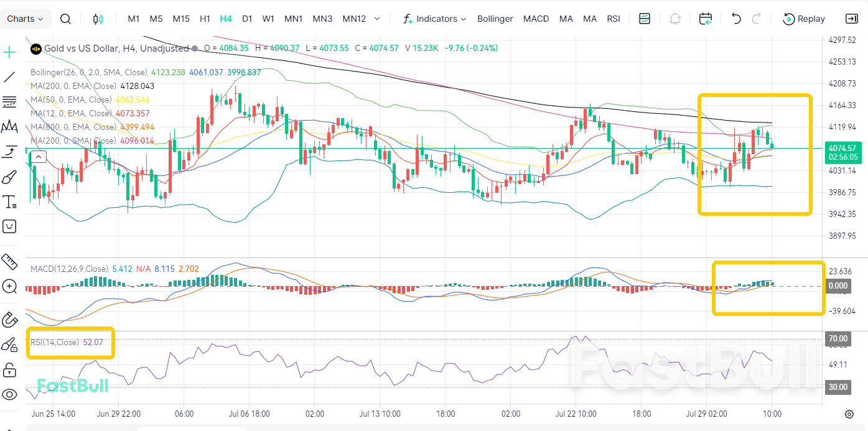Select the Bollinger(26, 0, 2.0, SMA, Close) legend
The height and width of the screenshot is (431, 868).
coord(88,72)
